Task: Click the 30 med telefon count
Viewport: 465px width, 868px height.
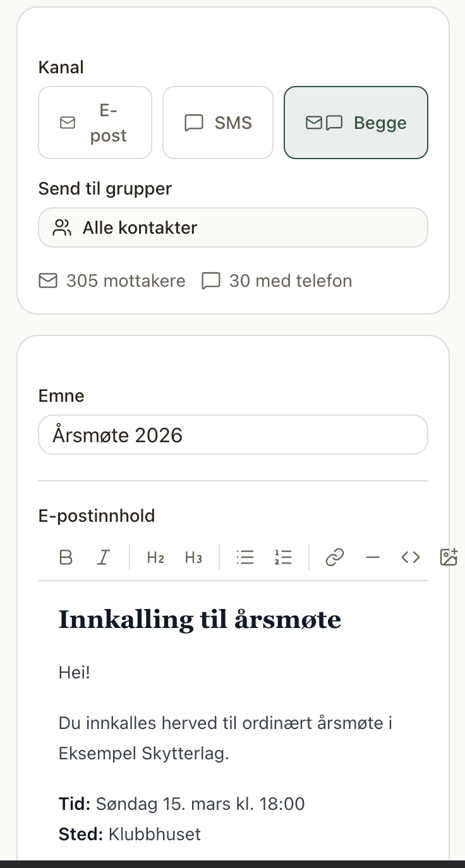Action: [x=291, y=280]
